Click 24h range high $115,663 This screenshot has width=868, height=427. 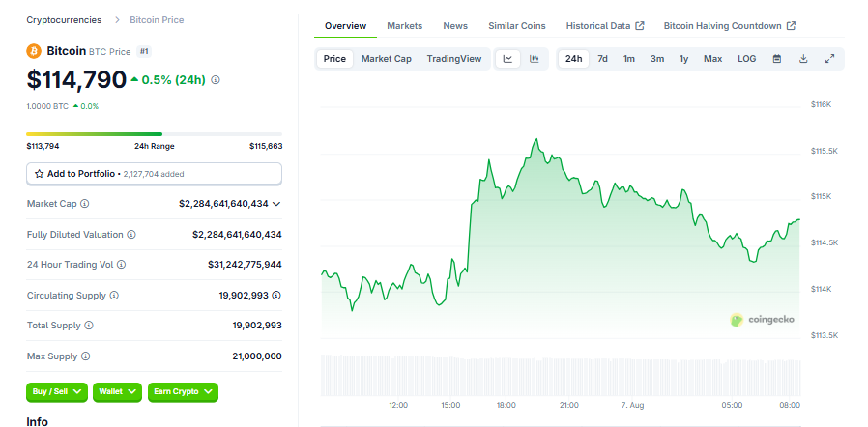coord(266,147)
